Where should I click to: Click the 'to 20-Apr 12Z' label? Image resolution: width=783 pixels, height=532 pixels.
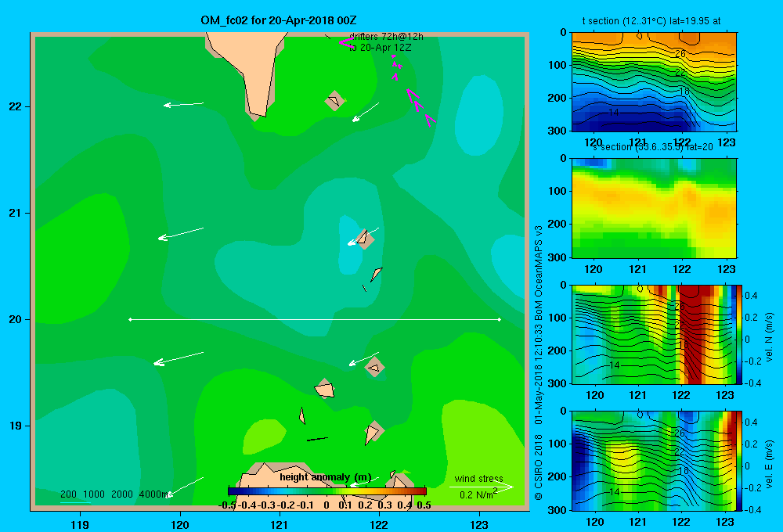pyautogui.click(x=380, y=48)
